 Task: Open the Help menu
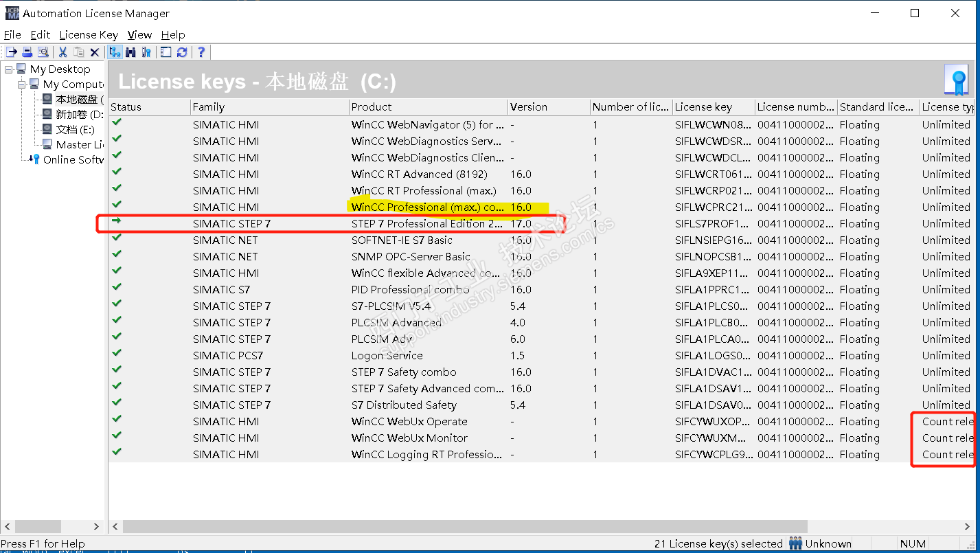click(x=173, y=34)
